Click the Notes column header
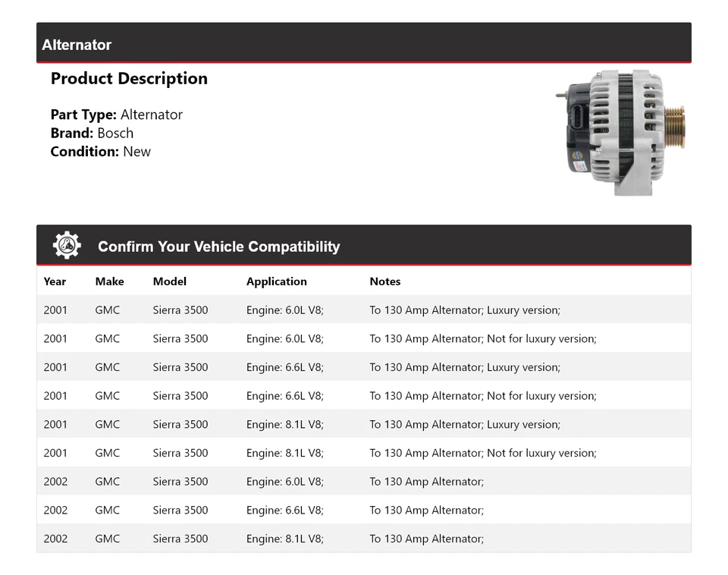The width and height of the screenshot is (728, 575). point(385,281)
